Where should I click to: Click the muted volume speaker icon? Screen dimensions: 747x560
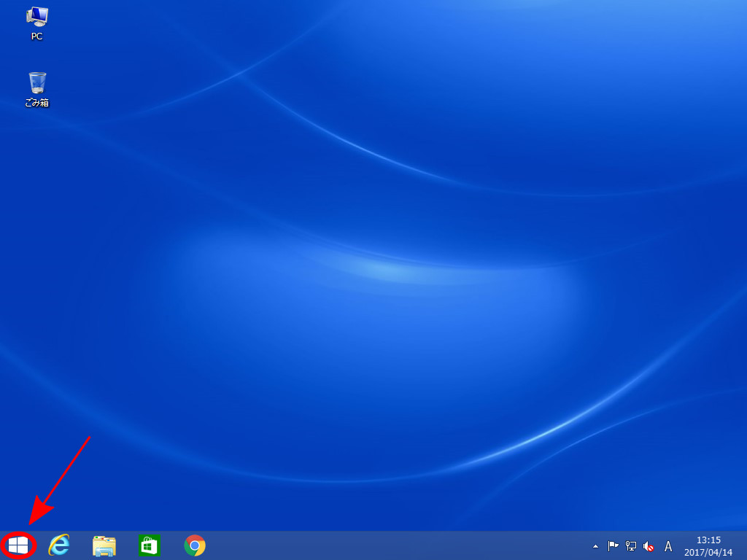pyautogui.click(x=649, y=546)
